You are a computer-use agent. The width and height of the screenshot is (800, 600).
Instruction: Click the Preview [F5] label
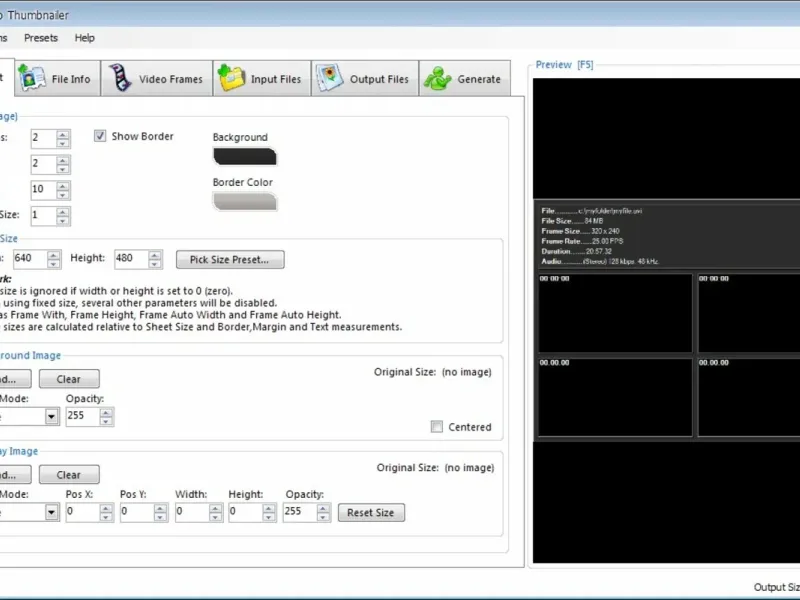click(x=564, y=65)
